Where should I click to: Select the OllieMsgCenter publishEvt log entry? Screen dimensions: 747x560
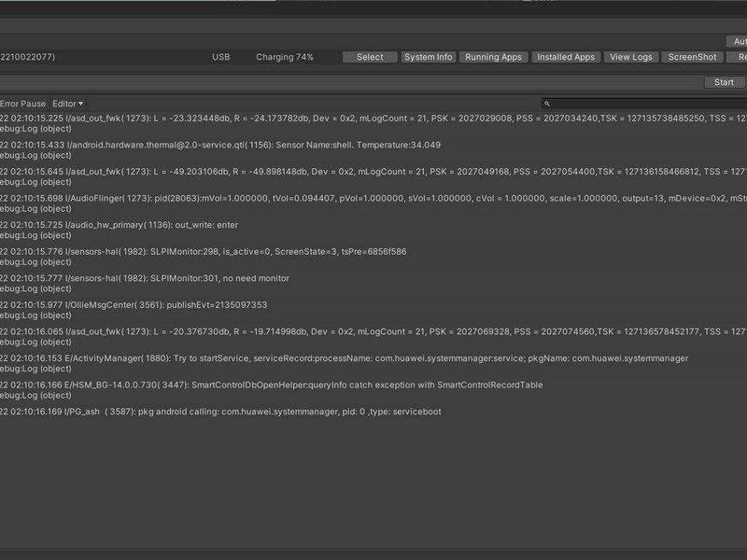(373, 310)
